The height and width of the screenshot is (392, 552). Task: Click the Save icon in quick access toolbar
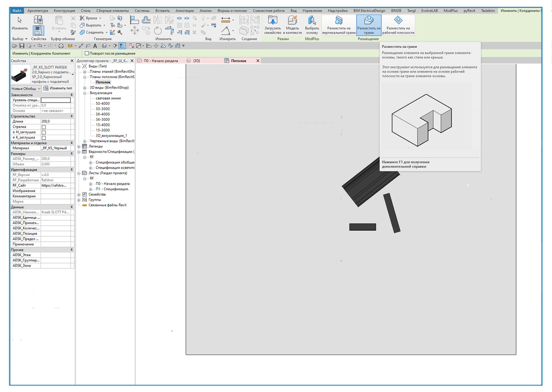[21, 46]
